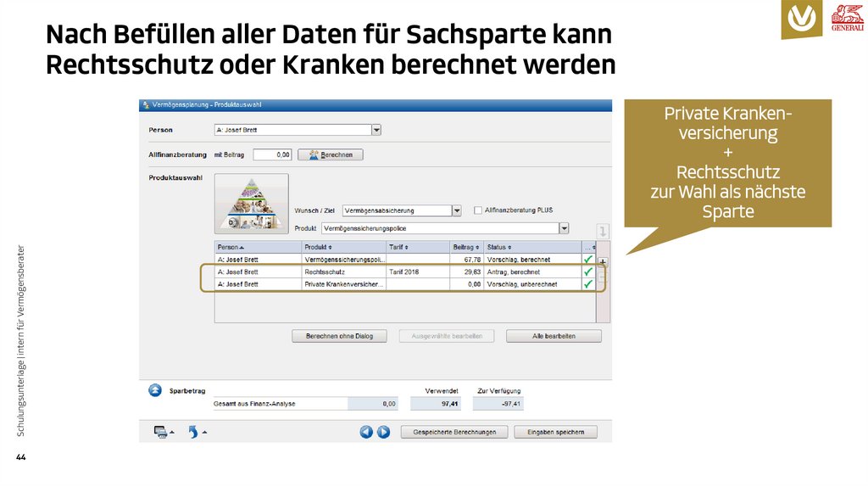Go to previous page with left arrow
Screen dimensions: 868x487
coord(366,432)
